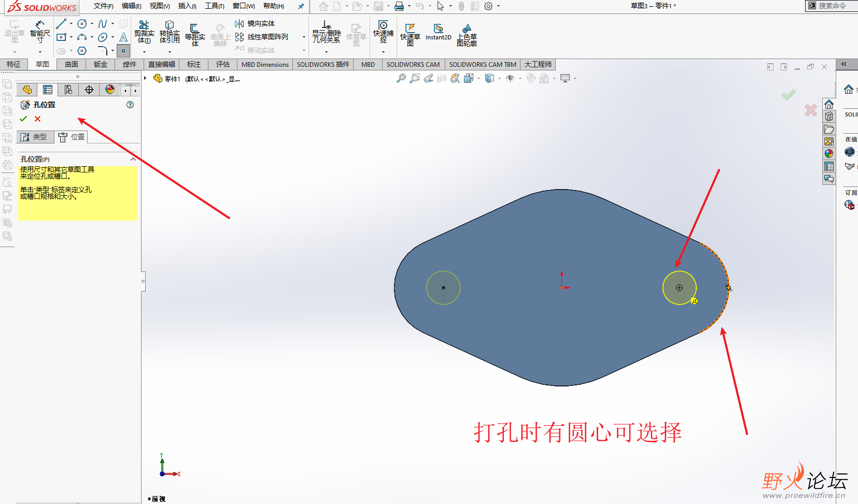Screen dimensions: 858x504
Task: Open the Rectangle tool flyout arrow
Action: [x=71, y=37]
